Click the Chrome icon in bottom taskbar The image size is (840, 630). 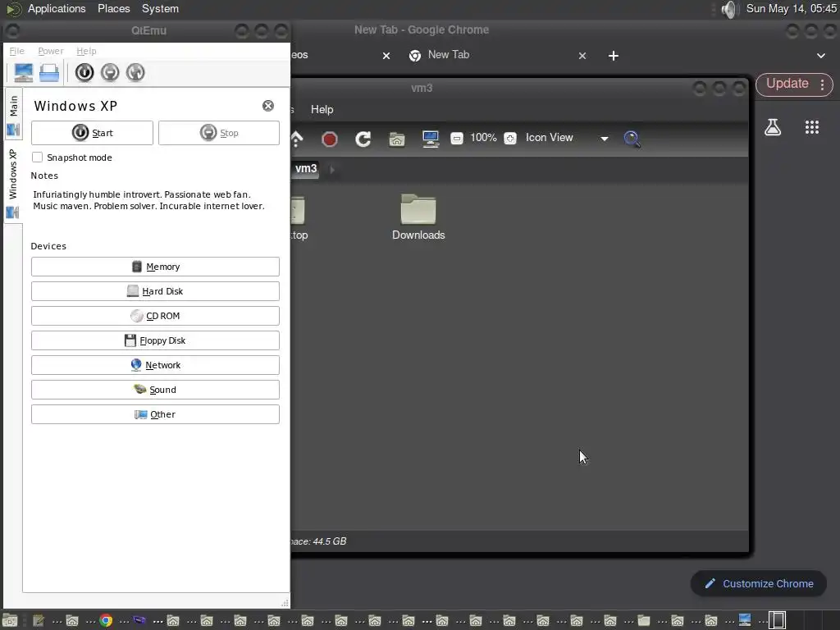click(x=106, y=620)
